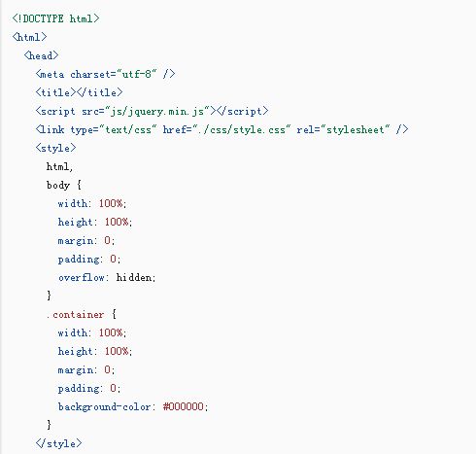Click container padding 0 line
The height and width of the screenshot is (454, 476).
pyautogui.click(x=89, y=388)
